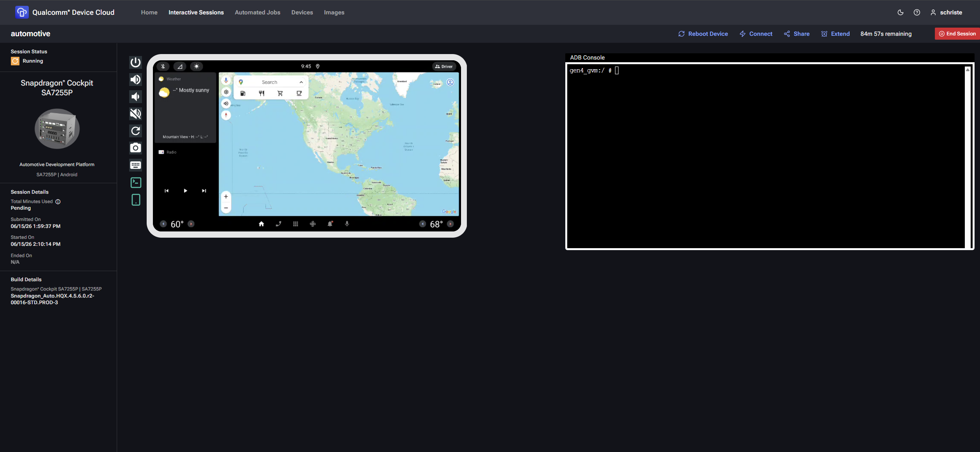Toggle Bluetooth in the car status bar
This screenshot has height=452, width=980.
[163, 67]
